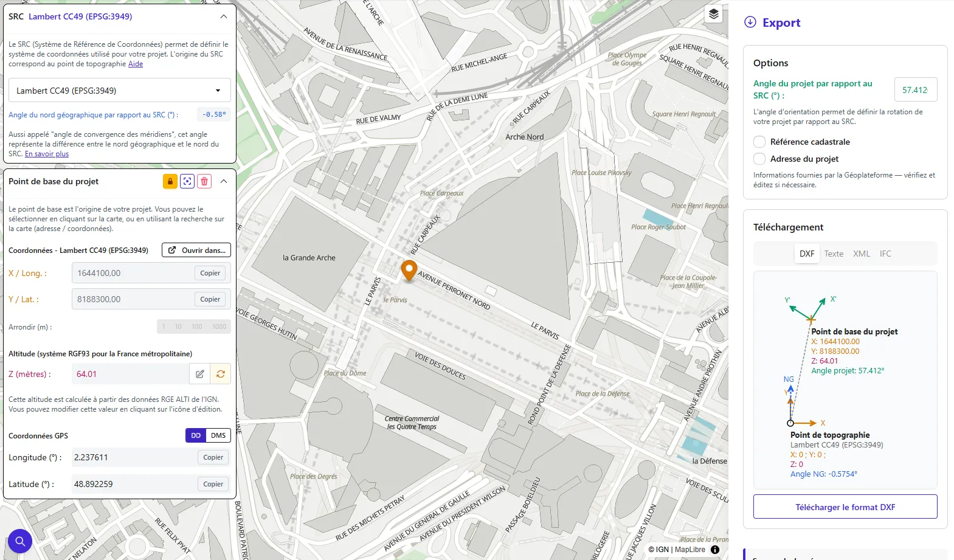Click the edit altitude pencil icon

click(x=199, y=374)
